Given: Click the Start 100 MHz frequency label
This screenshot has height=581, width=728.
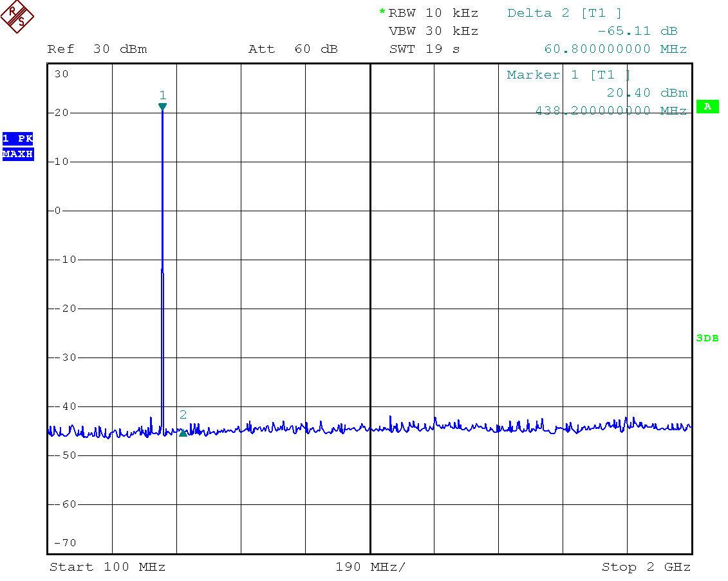Looking at the screenshot, I should 107,567.
